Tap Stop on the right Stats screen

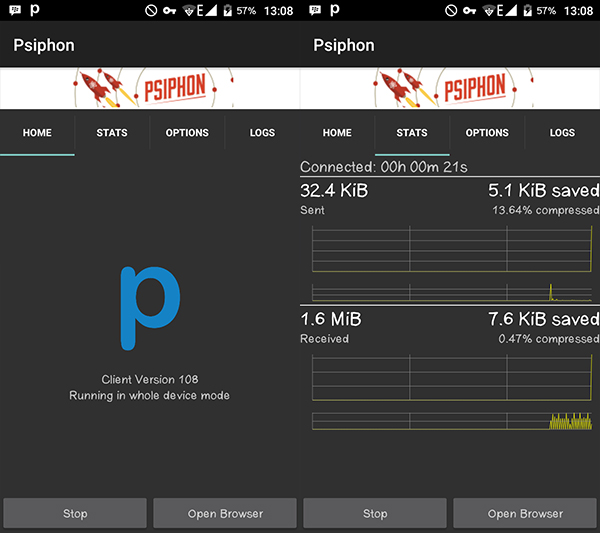click(375, 513)
